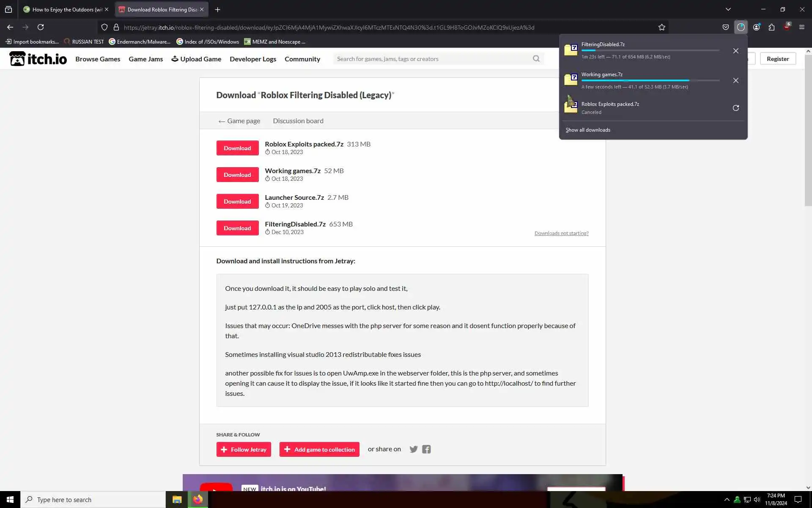
Task: Download FilteringDisabled.7z file
Action: click(x=237, y=228)
